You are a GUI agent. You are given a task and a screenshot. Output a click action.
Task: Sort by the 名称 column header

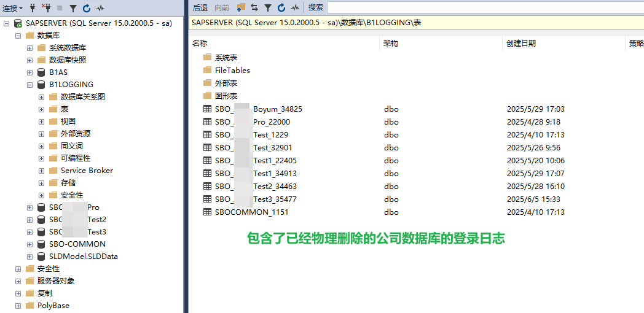click(285, 44)
